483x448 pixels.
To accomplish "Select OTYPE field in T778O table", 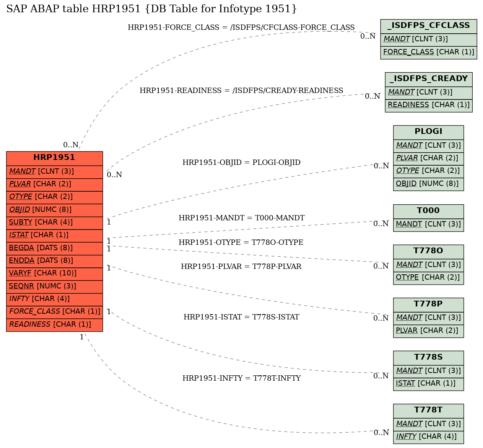I will [x=428, y=278].
